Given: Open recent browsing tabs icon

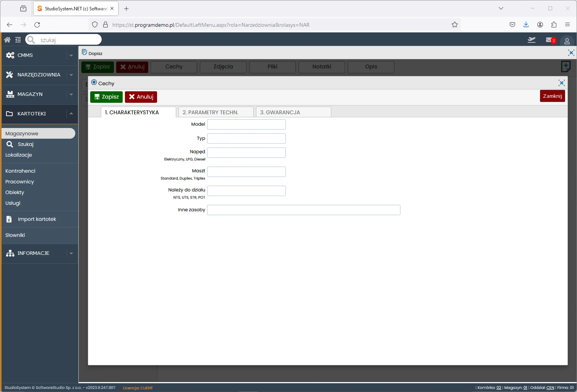Looking at the screenshot, I should pyautogui.click(x=23, y=8).
